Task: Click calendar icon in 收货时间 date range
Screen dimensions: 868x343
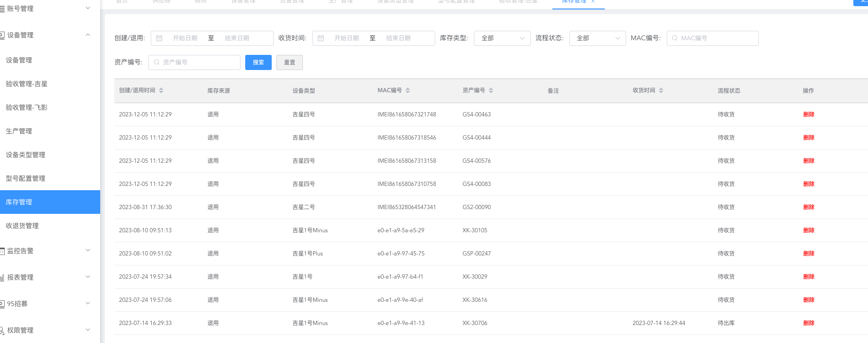Action: (321, 38)
